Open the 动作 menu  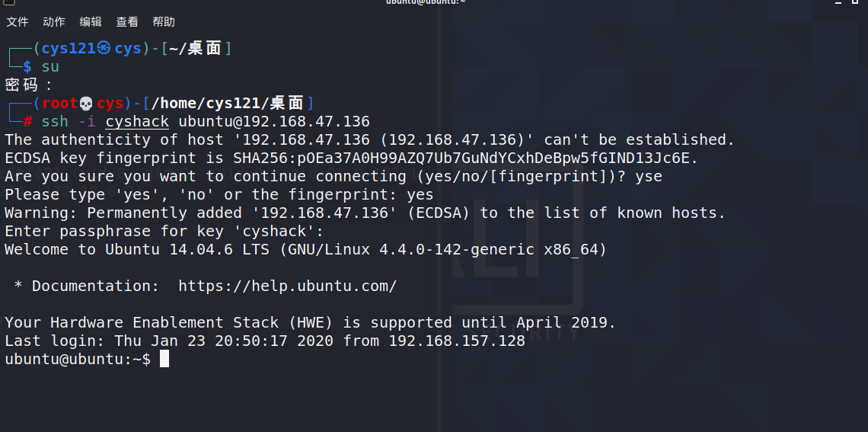pos(54,22)
